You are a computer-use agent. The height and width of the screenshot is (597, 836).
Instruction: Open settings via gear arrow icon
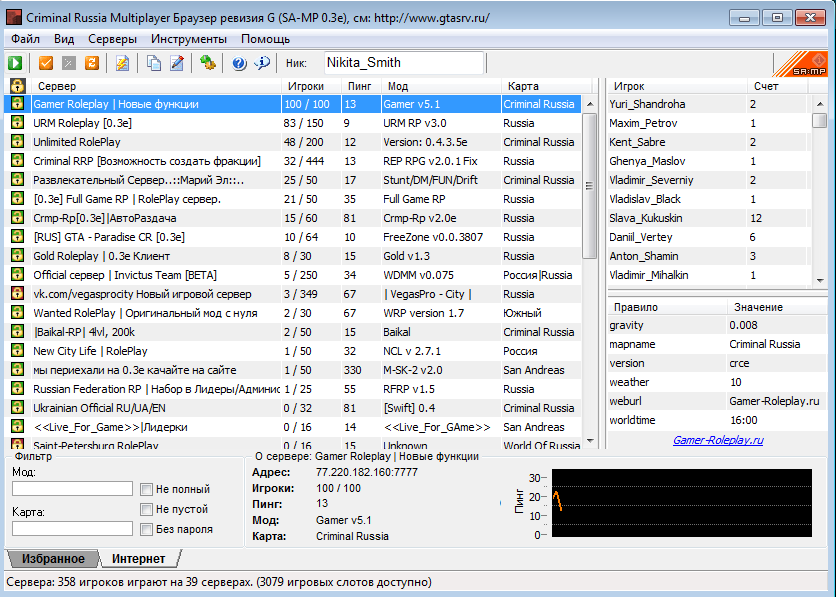pyautogui.click(x=207, y=63)
